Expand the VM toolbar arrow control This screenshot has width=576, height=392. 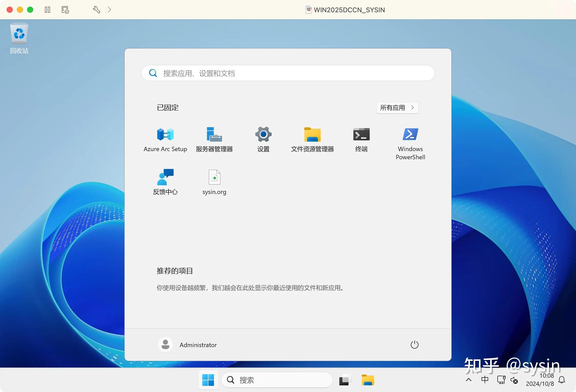click(x=110, y=9)
